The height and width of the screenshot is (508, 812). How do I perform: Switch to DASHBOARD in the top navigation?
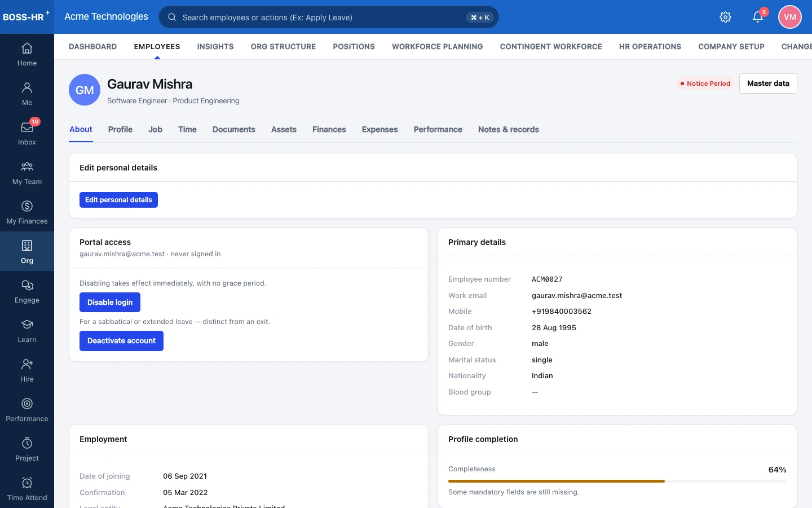point(92,47)
